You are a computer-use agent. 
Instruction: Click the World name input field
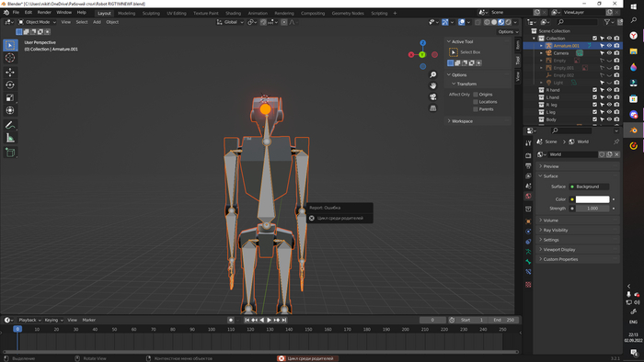573,154
